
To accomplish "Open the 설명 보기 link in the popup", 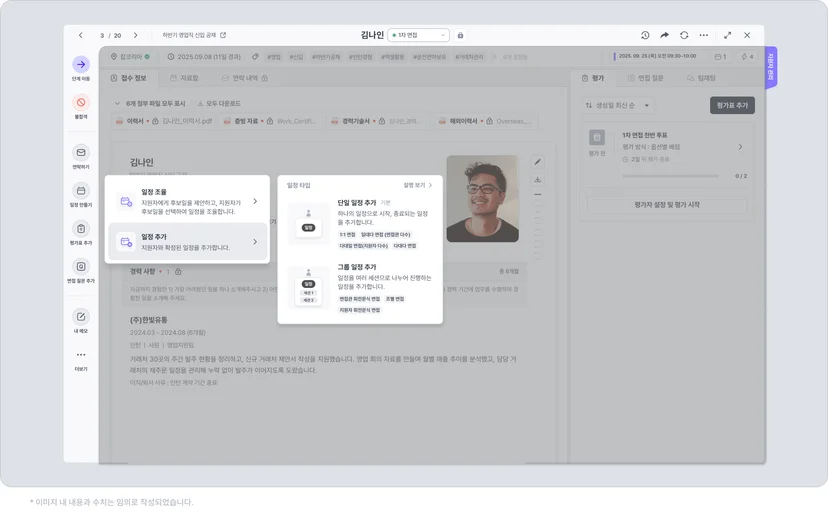I will (x=418, y=185).
